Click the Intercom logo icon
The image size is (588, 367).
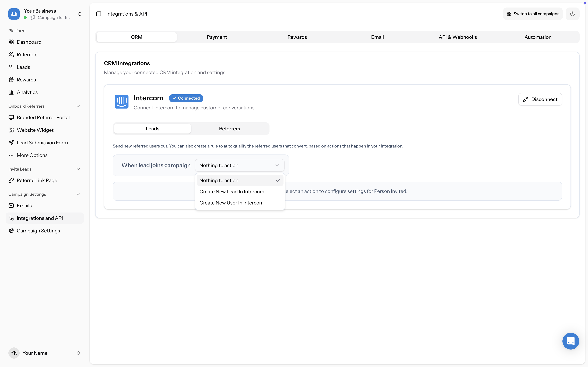pos(121,102)
